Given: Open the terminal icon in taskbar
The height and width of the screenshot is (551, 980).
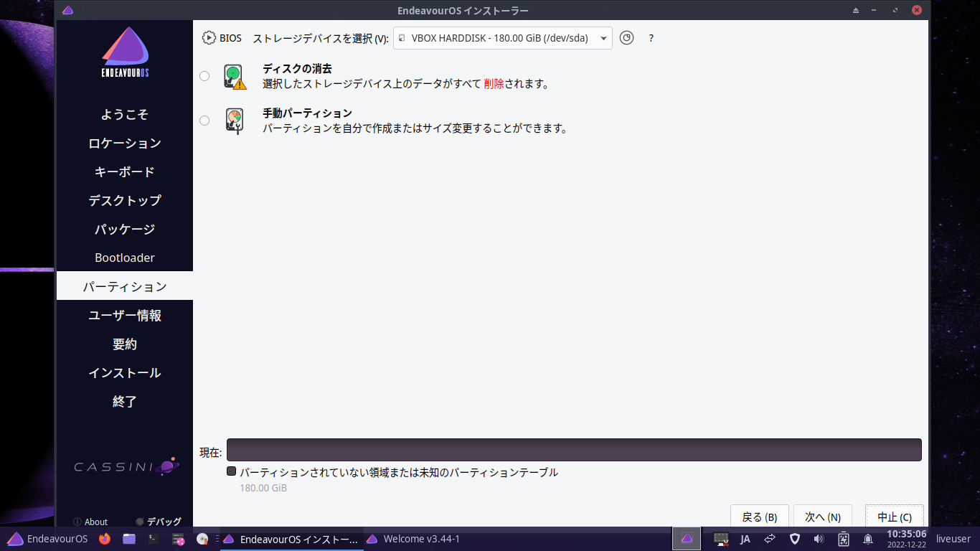Looking at the screenshot, I should tap(153, 539).
